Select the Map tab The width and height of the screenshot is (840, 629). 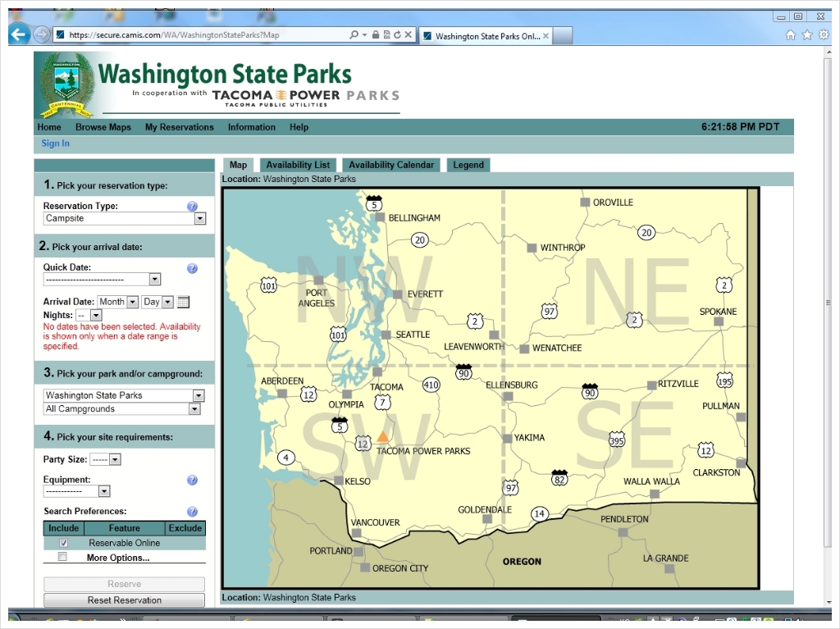click(x=239, y=165)
